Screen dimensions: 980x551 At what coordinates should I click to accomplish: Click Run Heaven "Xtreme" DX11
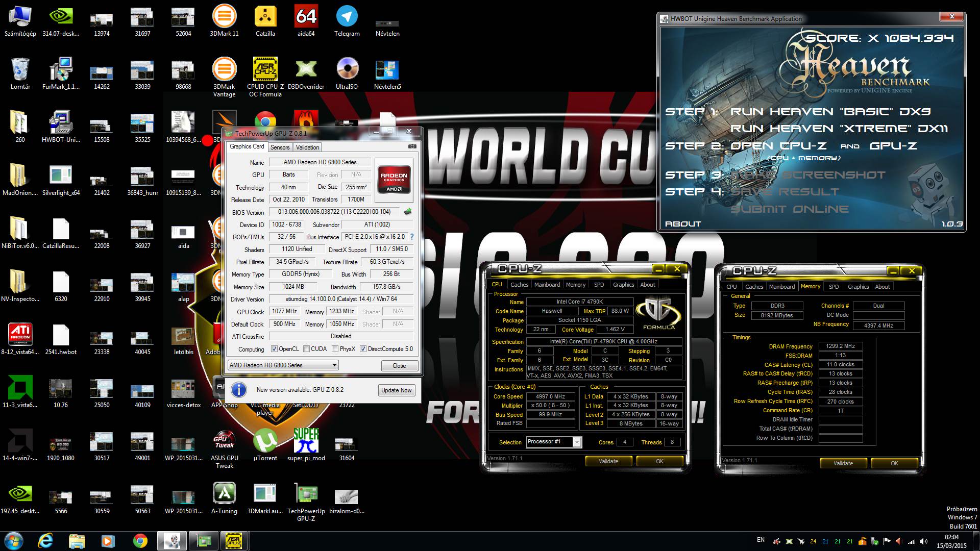(839, 129)
